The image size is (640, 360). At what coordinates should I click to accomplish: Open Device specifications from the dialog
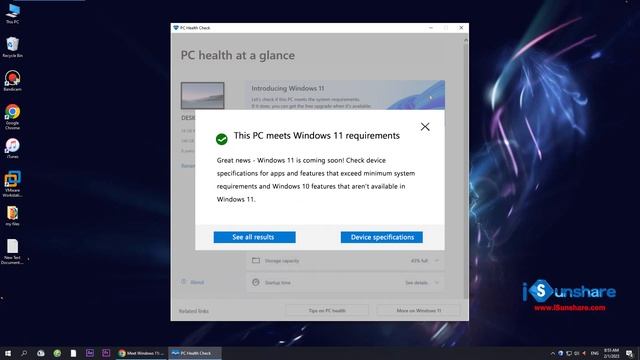(382, 237)
